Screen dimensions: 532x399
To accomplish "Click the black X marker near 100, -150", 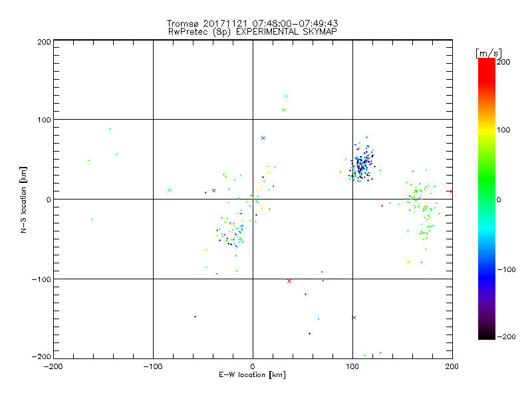I will click(x=354, y=318).
